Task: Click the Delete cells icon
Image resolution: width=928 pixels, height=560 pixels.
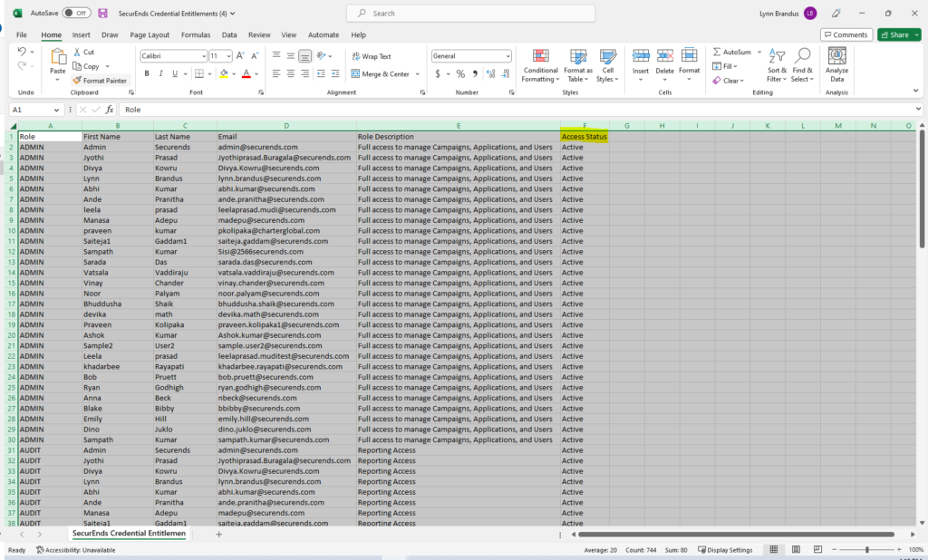Action: (664, 56)
